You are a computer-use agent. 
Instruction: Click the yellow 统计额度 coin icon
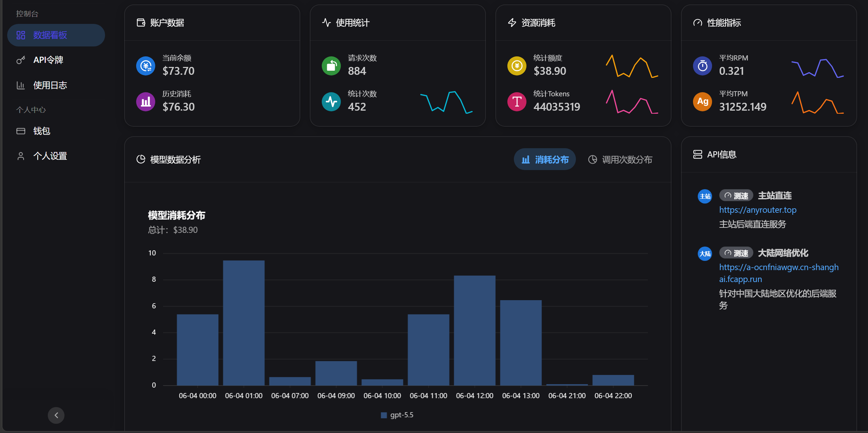517,66
